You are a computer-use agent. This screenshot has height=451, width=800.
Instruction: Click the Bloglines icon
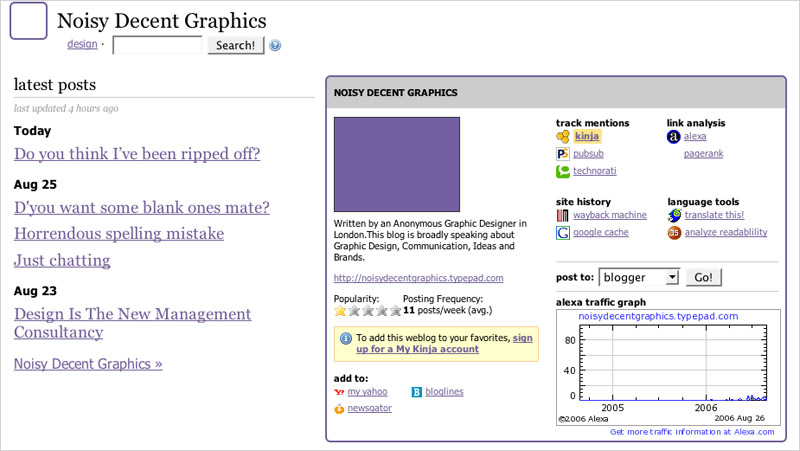pos(418,392)
